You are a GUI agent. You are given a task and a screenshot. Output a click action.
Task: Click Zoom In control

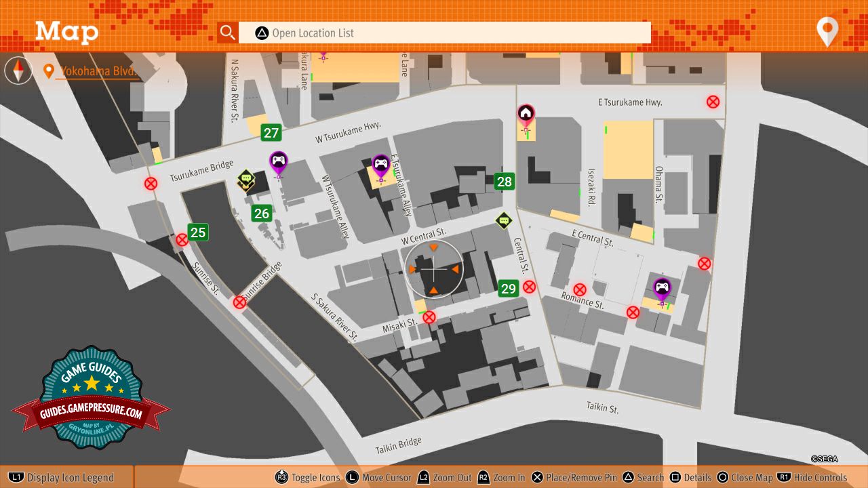502,477
